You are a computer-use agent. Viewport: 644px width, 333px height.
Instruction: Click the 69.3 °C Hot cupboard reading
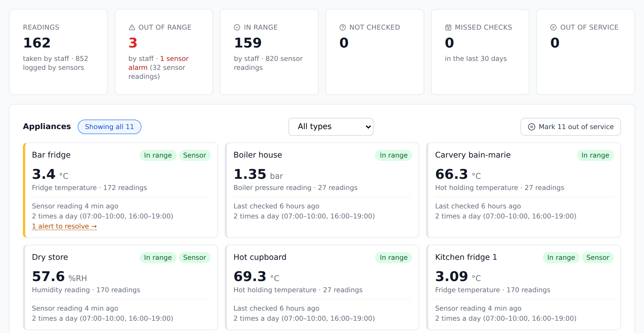point(257,277)
